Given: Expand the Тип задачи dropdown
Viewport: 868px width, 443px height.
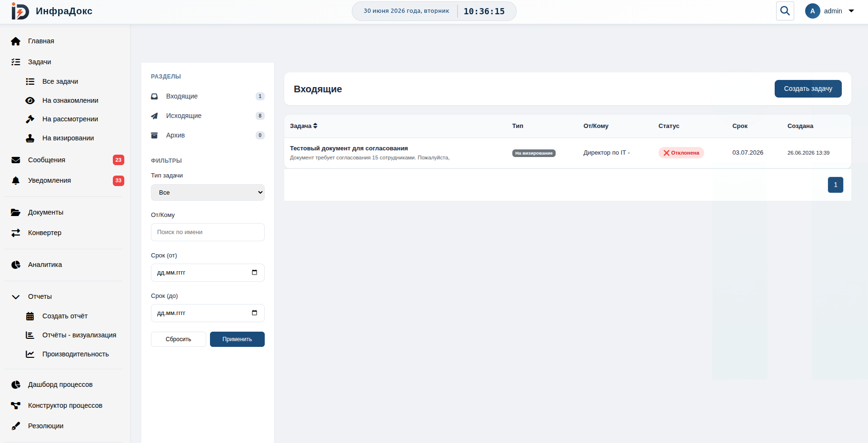Looking at the screenshot, I should tap(208, 193).
